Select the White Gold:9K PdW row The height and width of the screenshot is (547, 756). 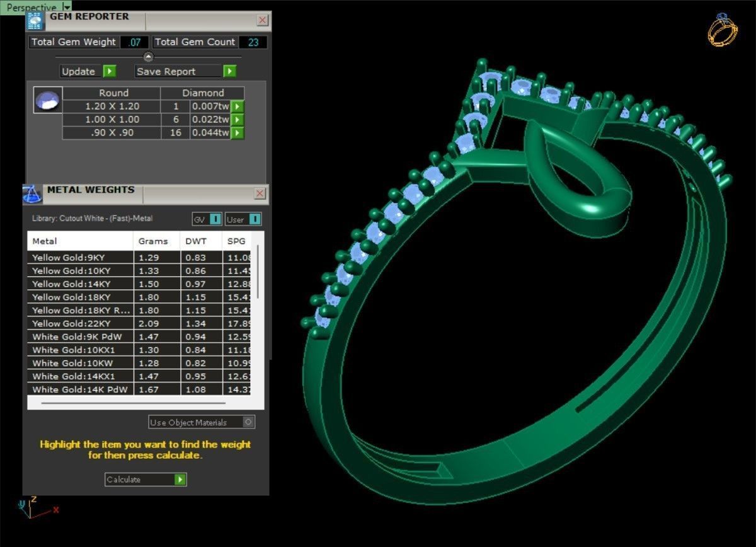click(x=139, y=337)
